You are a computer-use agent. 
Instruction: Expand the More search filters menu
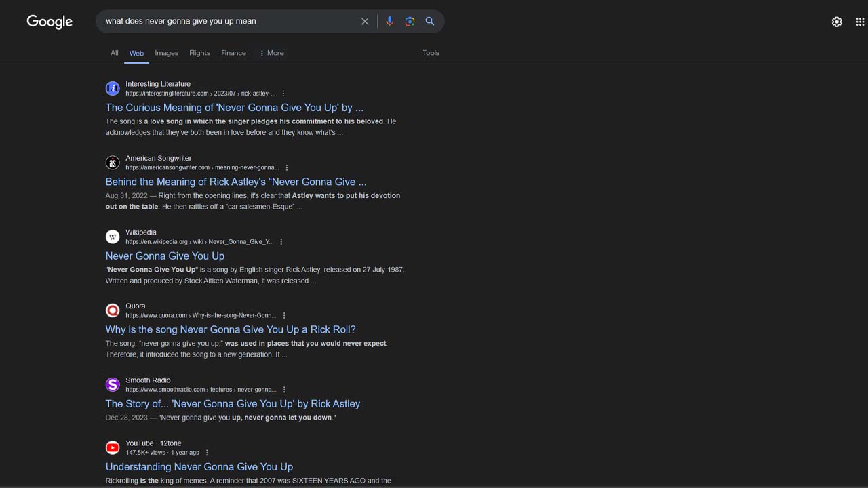click(x=272, y=53)
